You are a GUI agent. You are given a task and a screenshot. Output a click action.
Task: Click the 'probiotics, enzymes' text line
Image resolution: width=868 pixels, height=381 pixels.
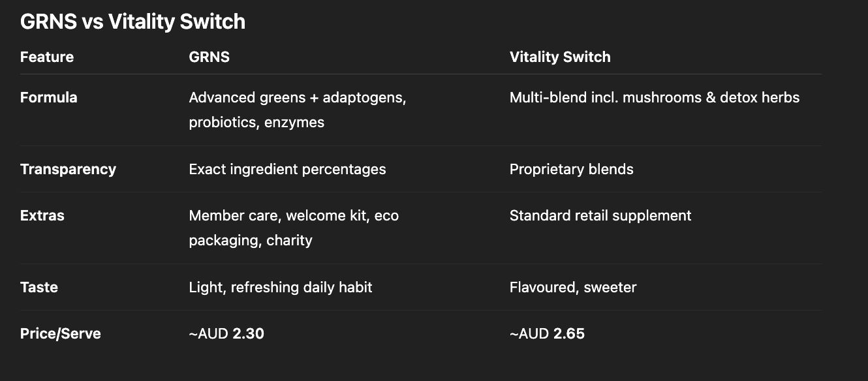click(x=256, y=123)
